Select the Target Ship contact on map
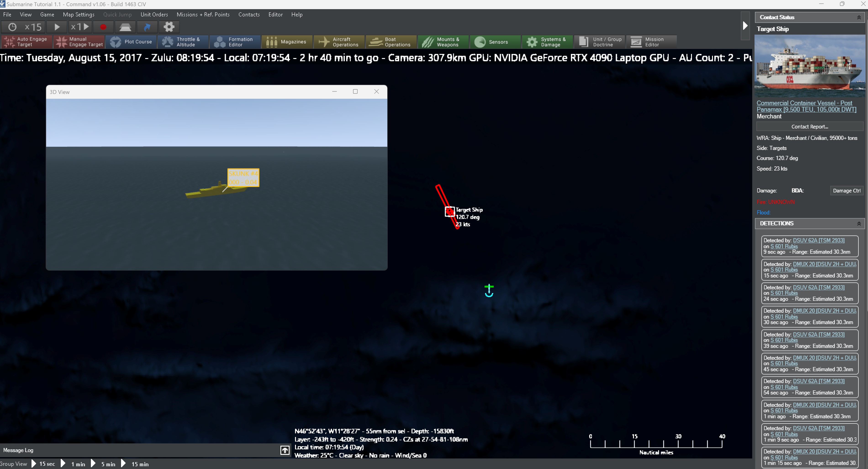The image size is (868, 469). coord(449,211)
